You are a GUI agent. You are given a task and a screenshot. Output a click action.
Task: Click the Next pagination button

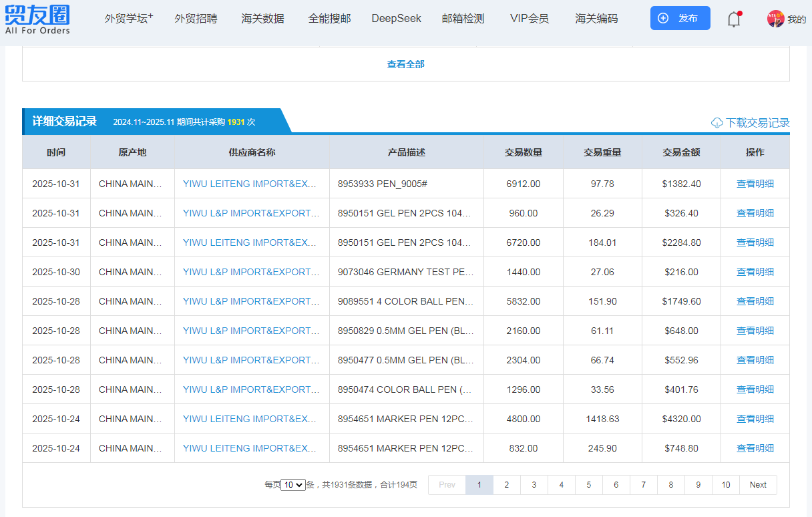pyautogui.click(x=757, y=485)
